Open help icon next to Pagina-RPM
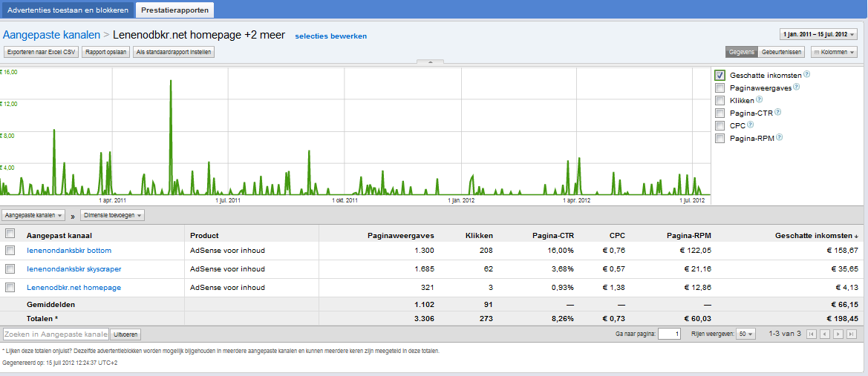 (779, 138)
